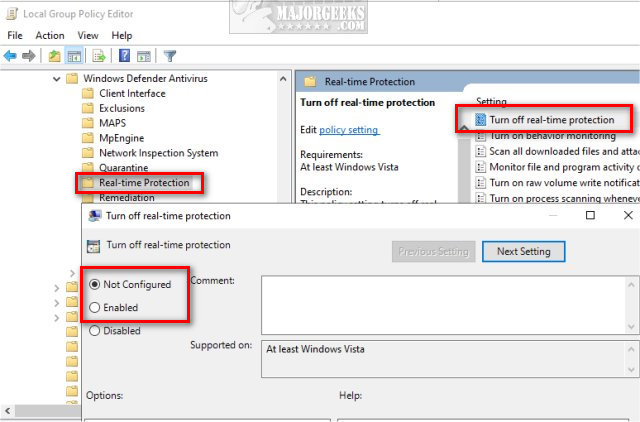This screenshot has width=640, height=422.
Task: Click inside the Comment text box
Action: 443,305
